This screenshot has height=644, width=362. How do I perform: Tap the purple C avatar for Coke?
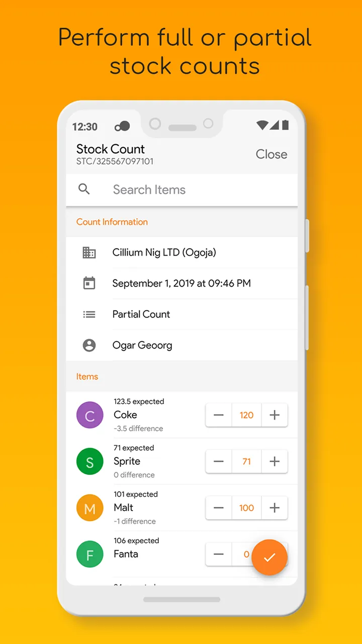click(x=89, y=415)
